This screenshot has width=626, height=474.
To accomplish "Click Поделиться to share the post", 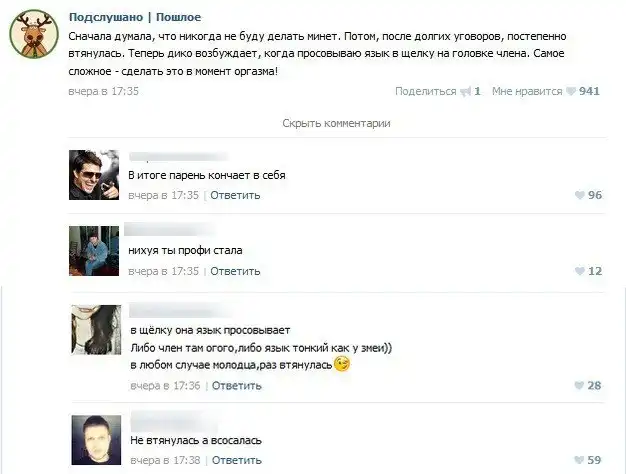I will point(426,91).
